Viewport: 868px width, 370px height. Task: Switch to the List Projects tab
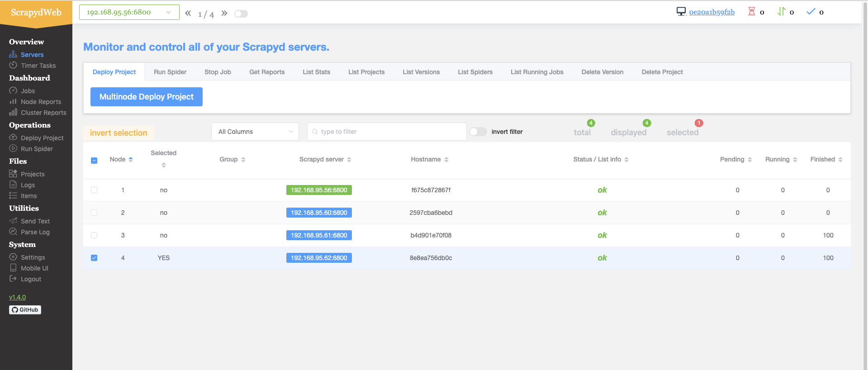pyautogui.click(x=366, y=72)
